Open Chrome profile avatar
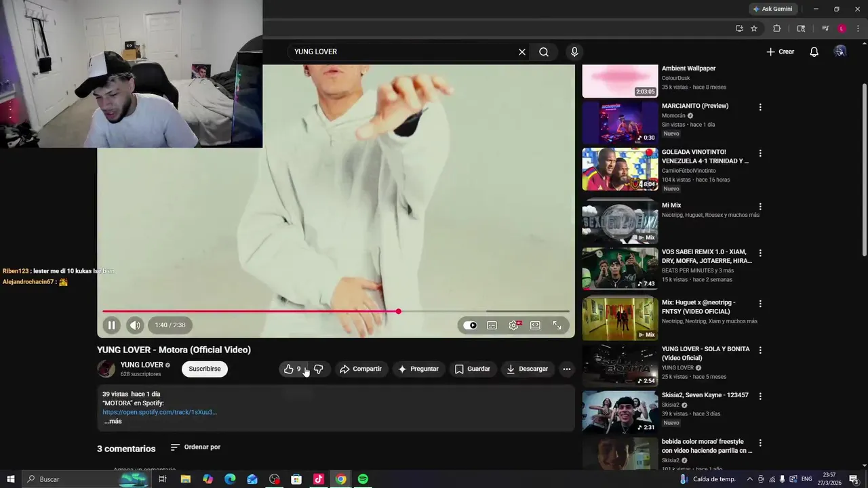868x488 pixels. point(842,28)
